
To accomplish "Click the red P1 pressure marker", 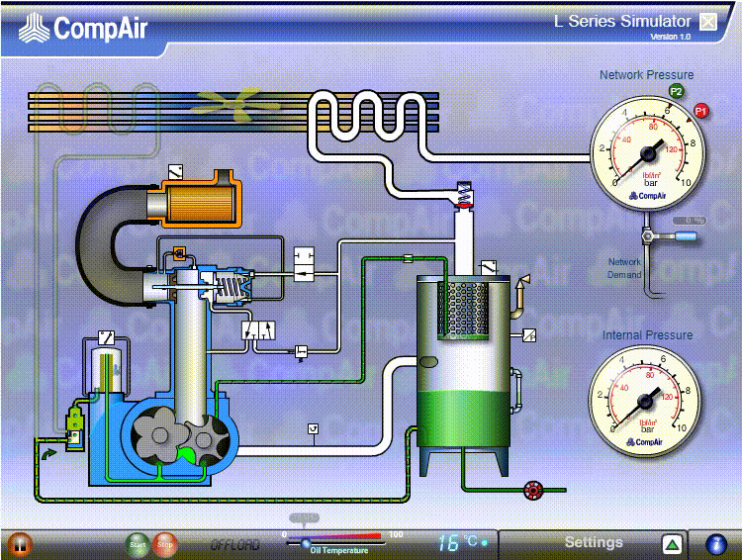I will pyautogui.click(x=701, y=111).
